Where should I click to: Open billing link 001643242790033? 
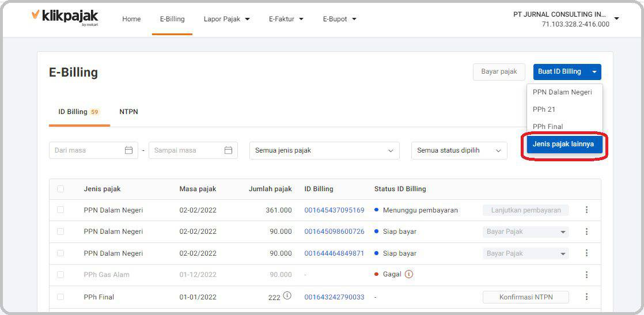pyautogui.click(x=334, y=297)
